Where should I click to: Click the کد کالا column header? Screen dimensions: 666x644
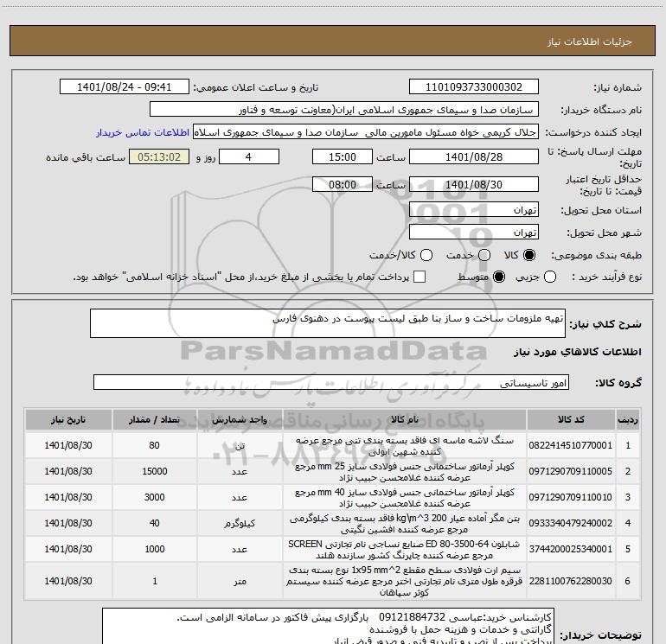pos(571,419)
